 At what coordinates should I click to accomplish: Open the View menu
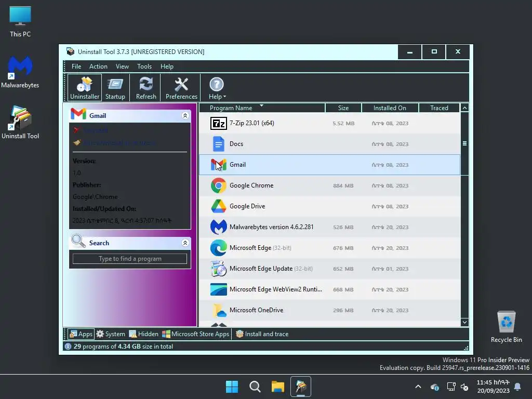pos(122,66)
